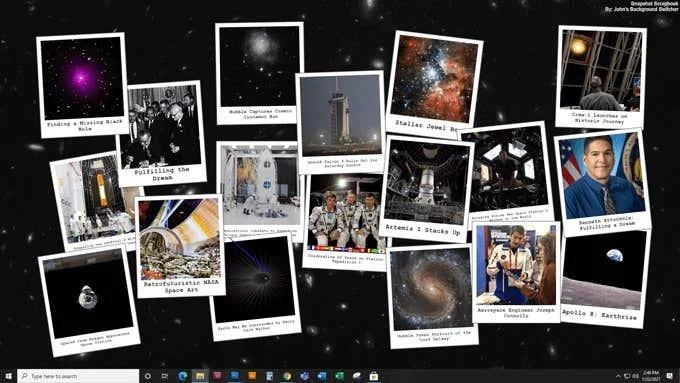The width and height of the screenshot is (680, 383).
Task: Open Excel from the taskbar
Action: coord(339,376)
